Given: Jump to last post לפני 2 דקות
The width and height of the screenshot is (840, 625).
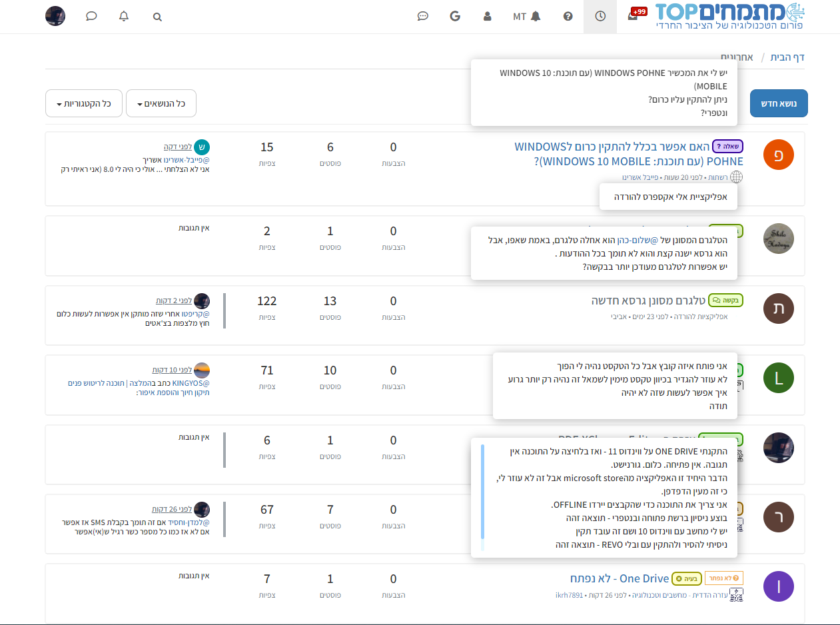Looking at the screenshot, I should [x=174, y=301].
